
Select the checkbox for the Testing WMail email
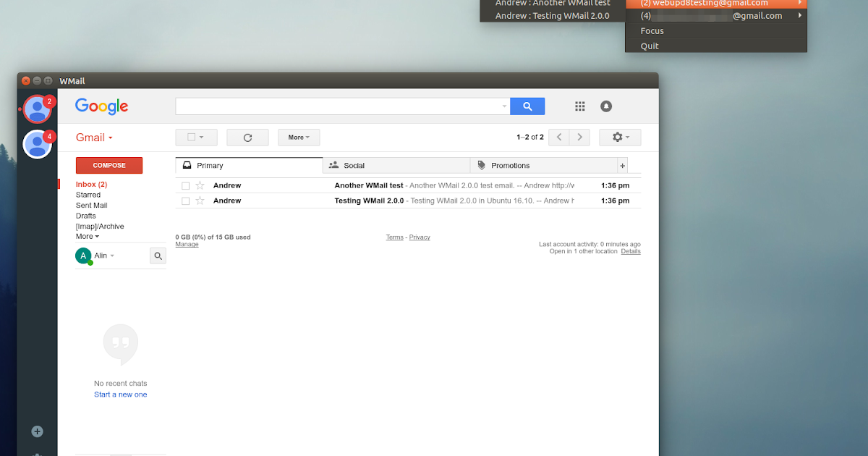pyautogui.click(x=185, y=200)
